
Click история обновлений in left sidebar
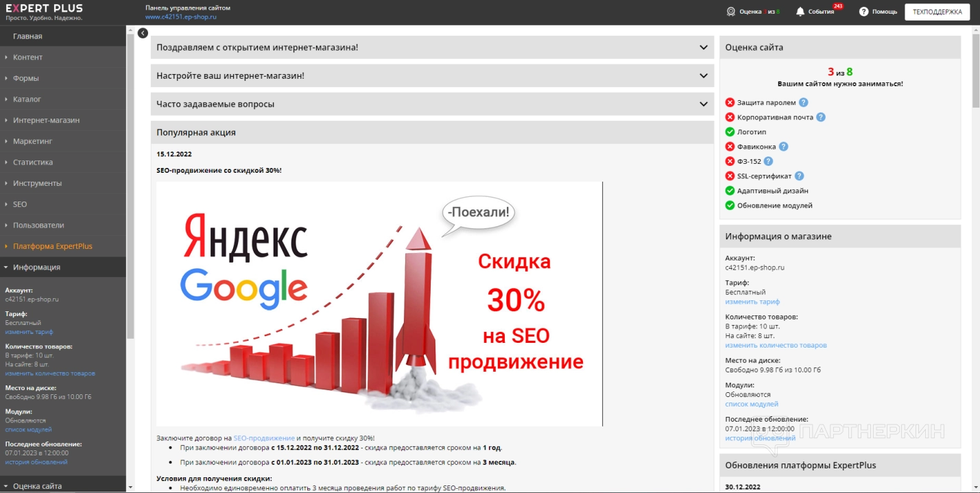tap(36, 462)
